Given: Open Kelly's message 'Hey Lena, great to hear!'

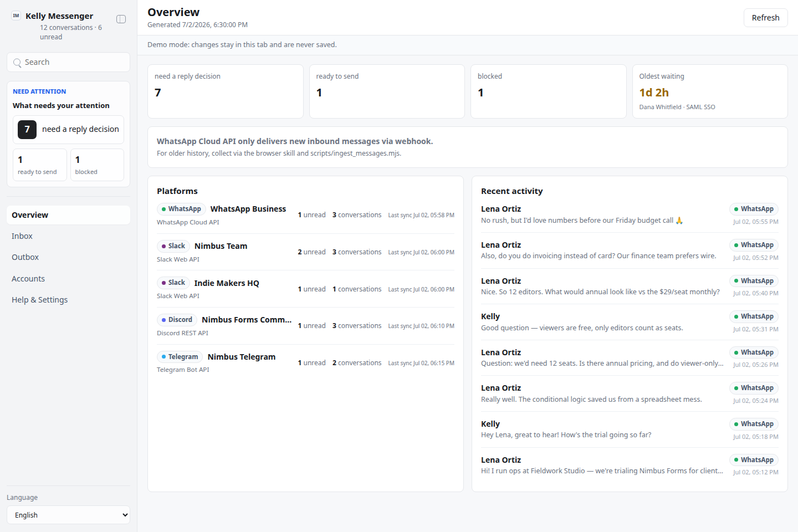Looking at the screenshot, I should pos(630,429).
